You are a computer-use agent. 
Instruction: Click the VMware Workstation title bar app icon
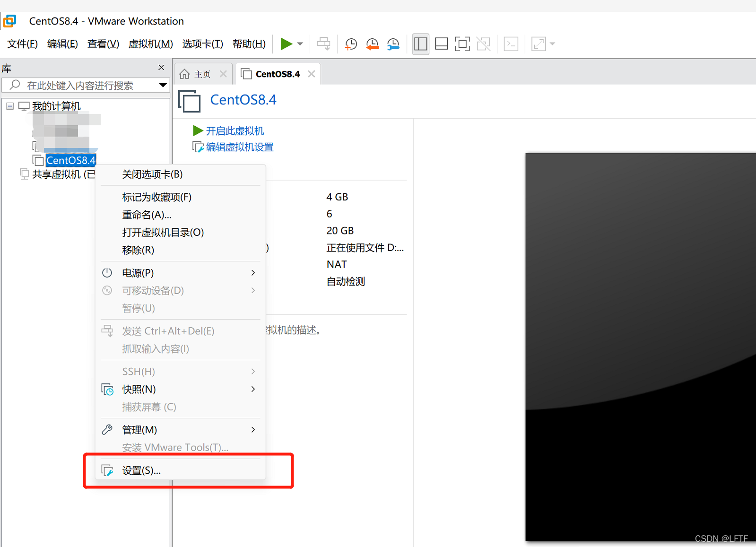tap(10, 21)
